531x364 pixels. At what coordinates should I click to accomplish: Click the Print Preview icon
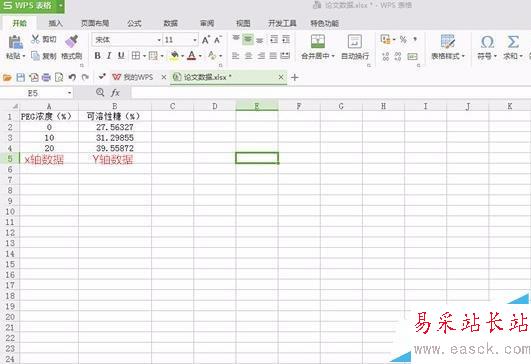point(59,78)
